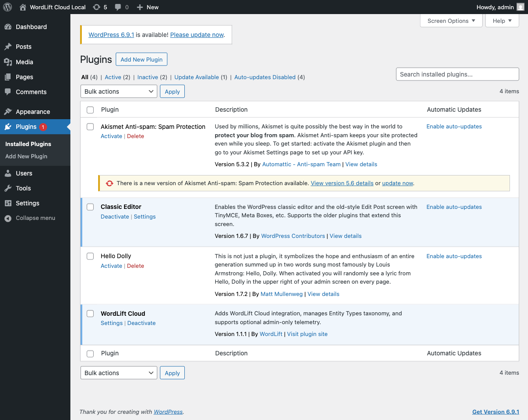Open the Help dropdown

[502, 21]
